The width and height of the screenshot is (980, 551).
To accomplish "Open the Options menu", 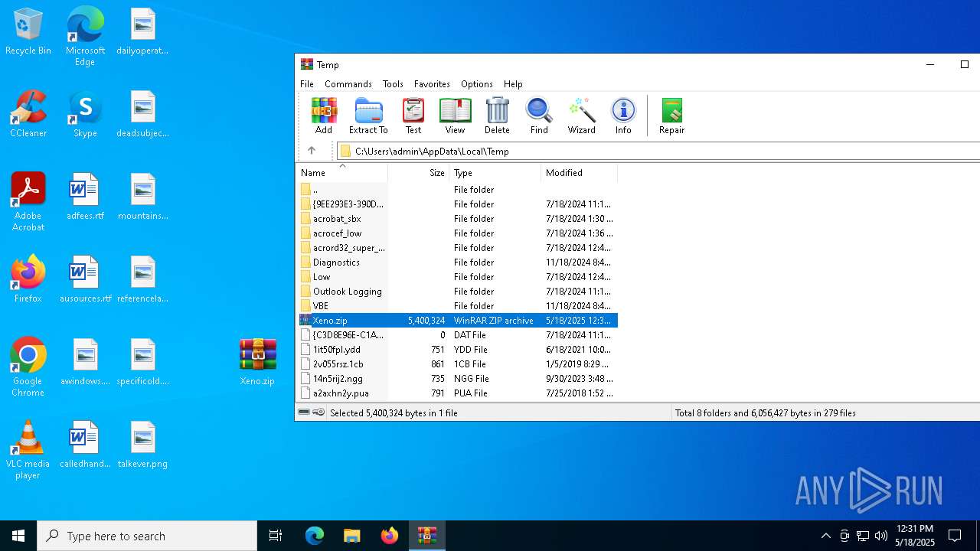I will (x=477, y=84).
